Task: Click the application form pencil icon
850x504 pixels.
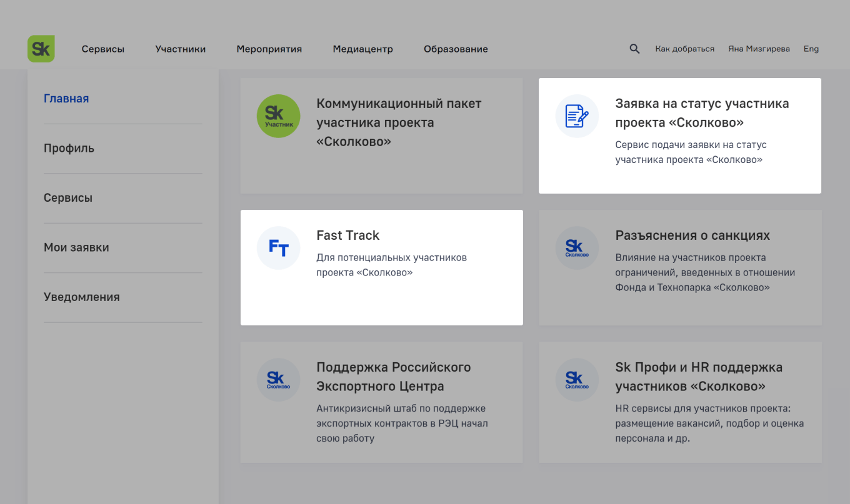Action: (577, 116)
